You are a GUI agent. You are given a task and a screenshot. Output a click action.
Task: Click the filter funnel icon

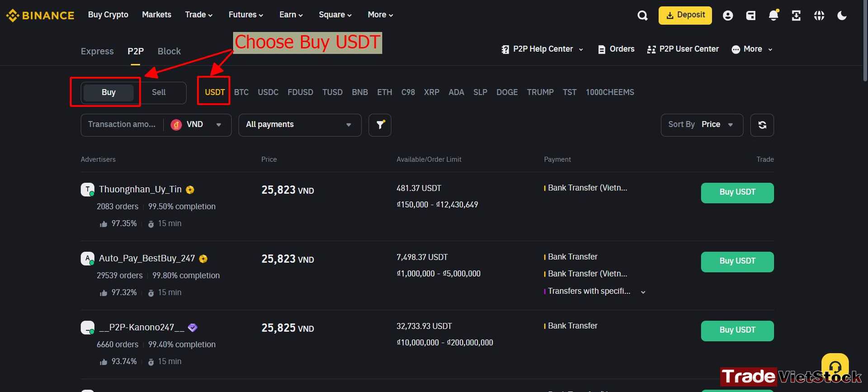point(380,125)
